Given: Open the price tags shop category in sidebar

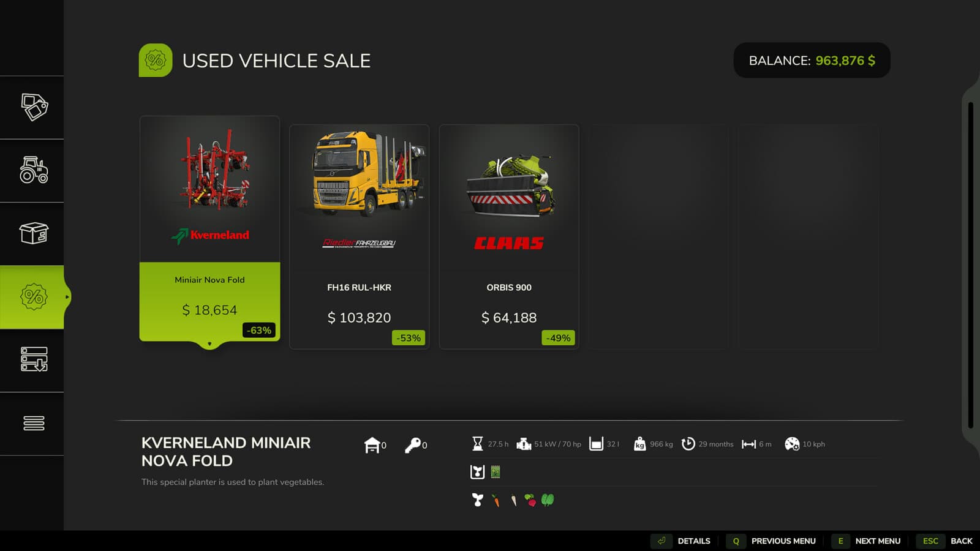Looking at the screenshot, I should click(x=34, y=107).
